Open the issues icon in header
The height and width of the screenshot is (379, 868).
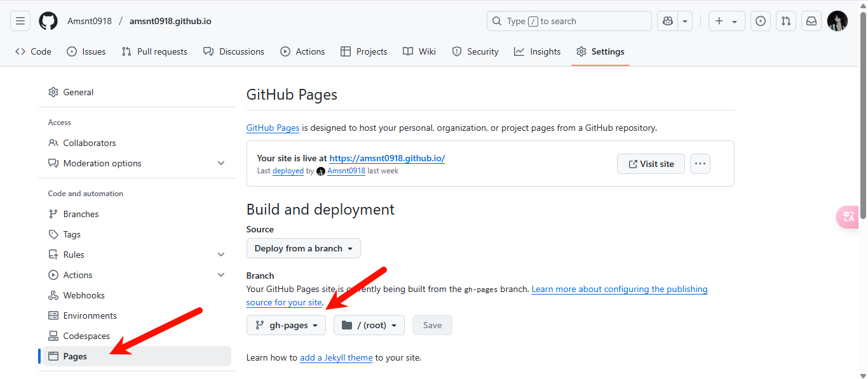(x=760, y=21)
